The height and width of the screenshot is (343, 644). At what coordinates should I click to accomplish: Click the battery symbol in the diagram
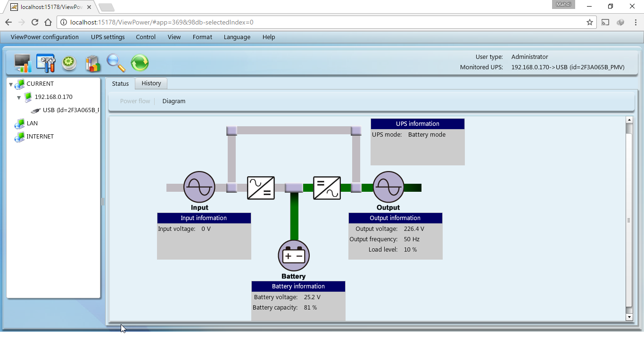pos(294,256)
